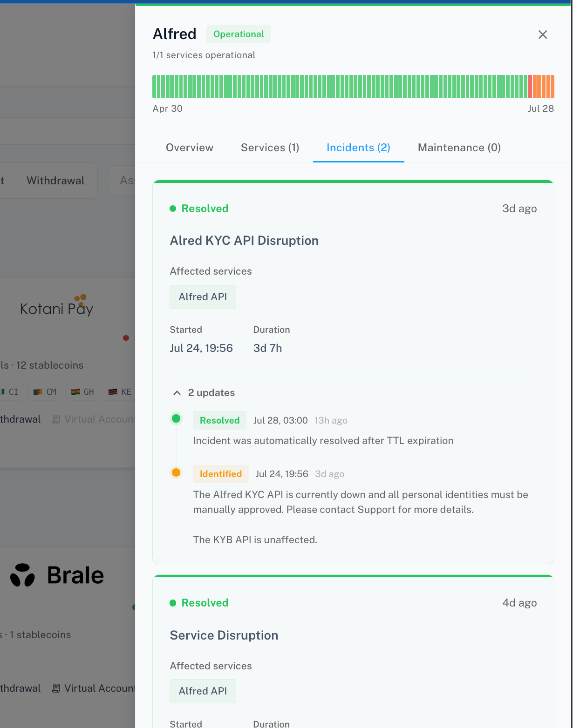Click the GH country tag
Image resolution: width=573 pixels, height=728 pixels.
82,392
